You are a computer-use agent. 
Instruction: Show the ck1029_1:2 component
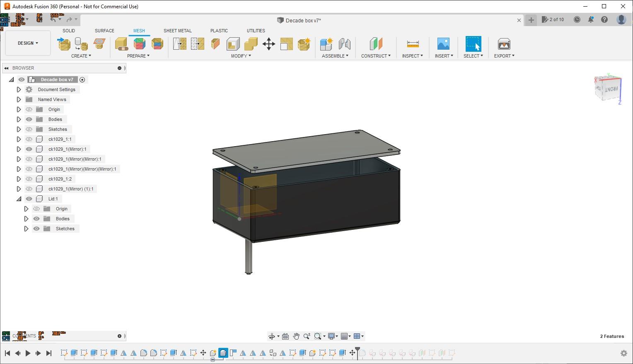(x=29, y=179)
